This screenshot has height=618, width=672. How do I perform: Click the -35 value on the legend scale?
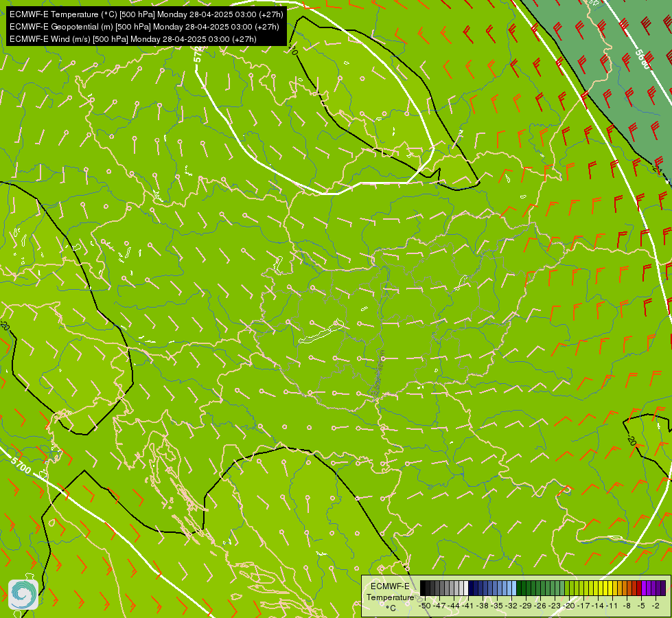click(x=497, y=606)
